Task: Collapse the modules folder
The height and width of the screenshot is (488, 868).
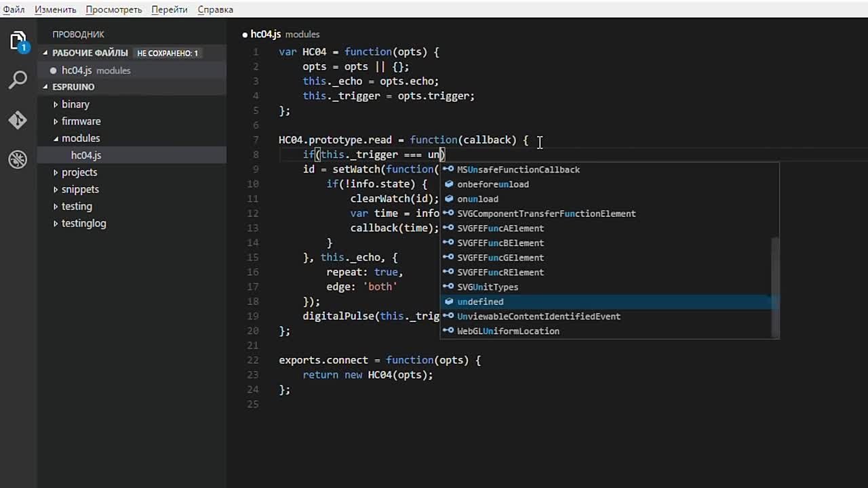Action: [56, 138]
